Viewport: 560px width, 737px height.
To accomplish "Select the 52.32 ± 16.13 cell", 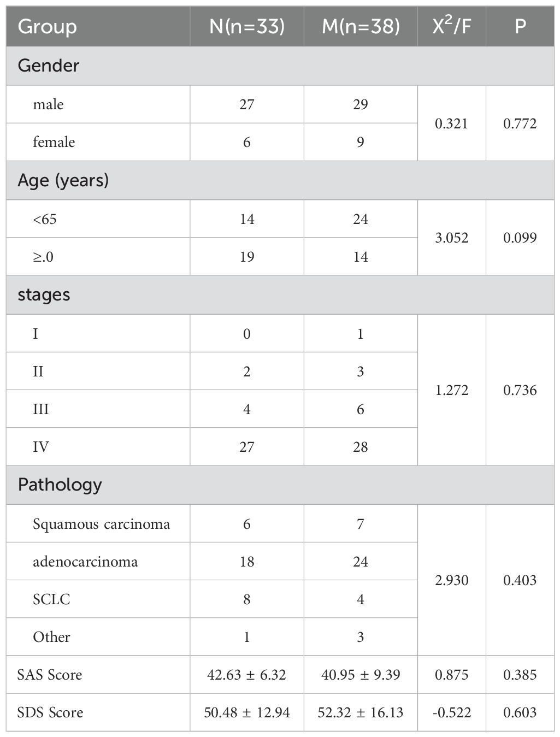I will coord(361,712).
